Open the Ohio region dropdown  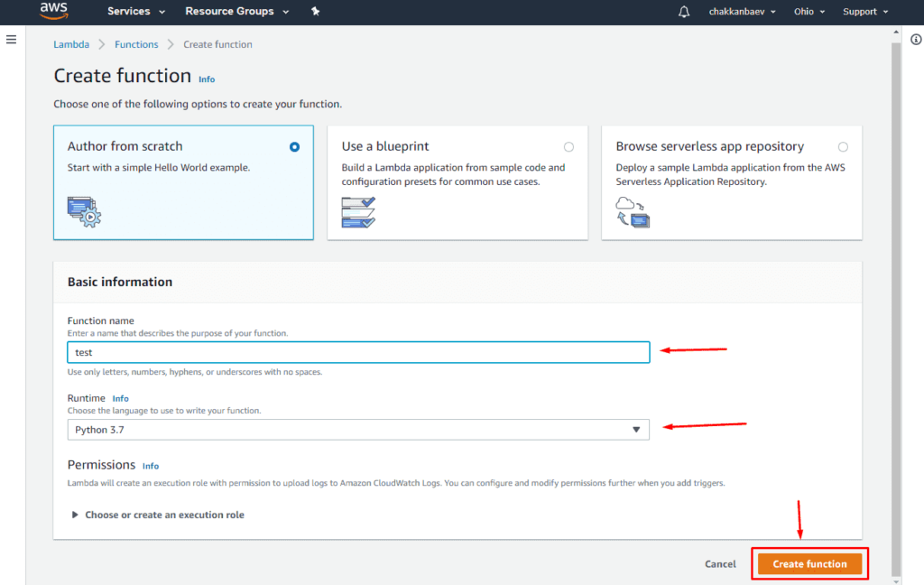pos(808,12)
